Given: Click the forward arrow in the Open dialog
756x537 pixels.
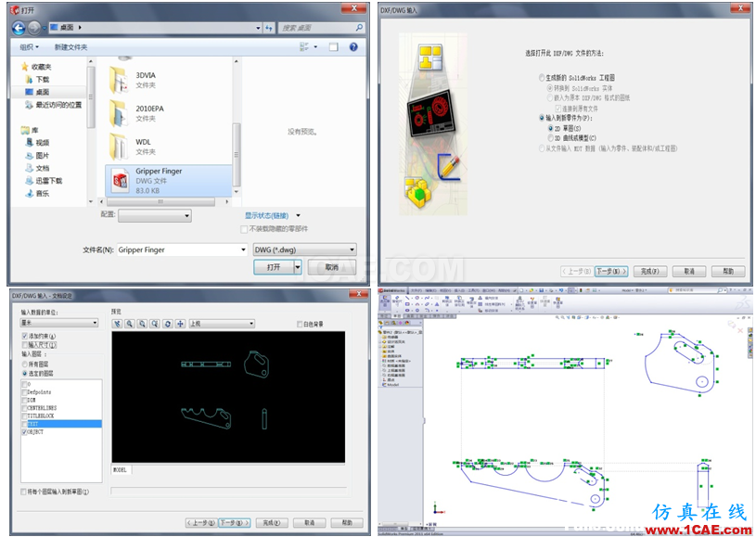Looking at the screenshot, I should 33,29.
